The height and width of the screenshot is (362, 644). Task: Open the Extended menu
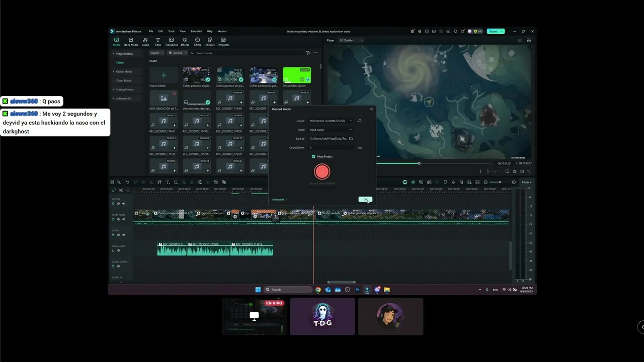[x=196, y=31]
